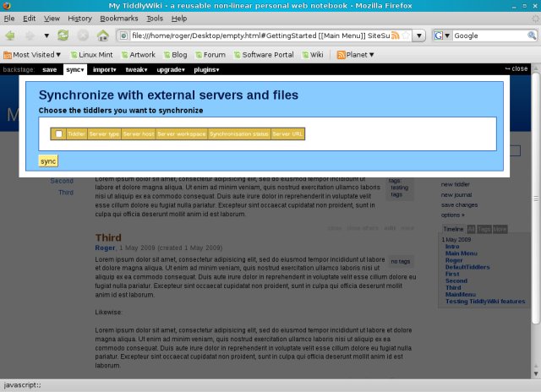The image size is (541, 392).
Task: Open DefaultTiddlers from the timeline list
Action: tap(467, 267)
